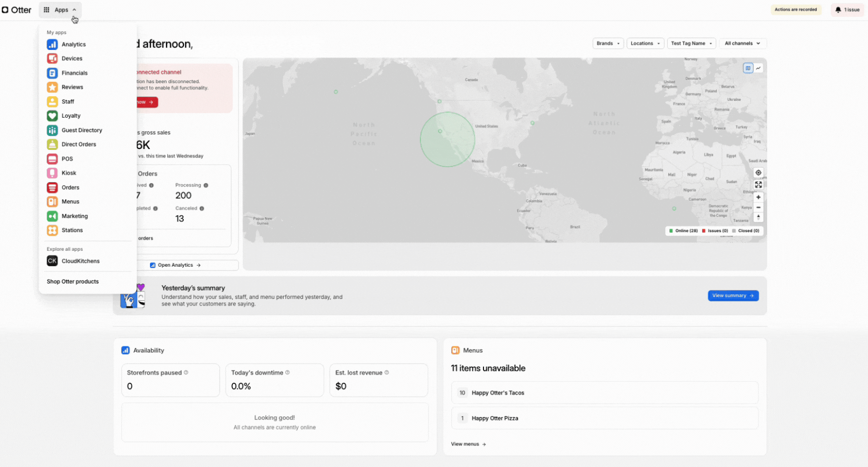Image resolution: width=868 pixels, height=467 pixels.
Task: Open the Devices app
Action: [x=72, y=59]
